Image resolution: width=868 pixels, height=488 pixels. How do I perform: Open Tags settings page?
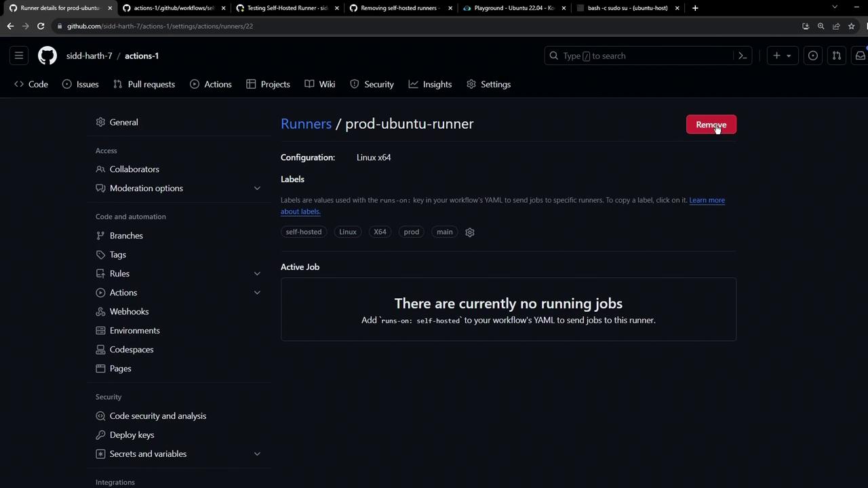[x=178, y=254]
